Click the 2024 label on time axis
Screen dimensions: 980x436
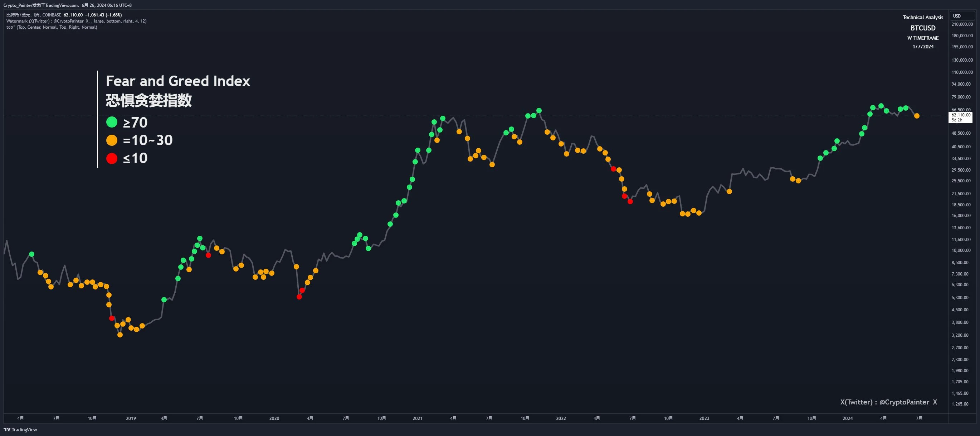click(x=847, y=418)
